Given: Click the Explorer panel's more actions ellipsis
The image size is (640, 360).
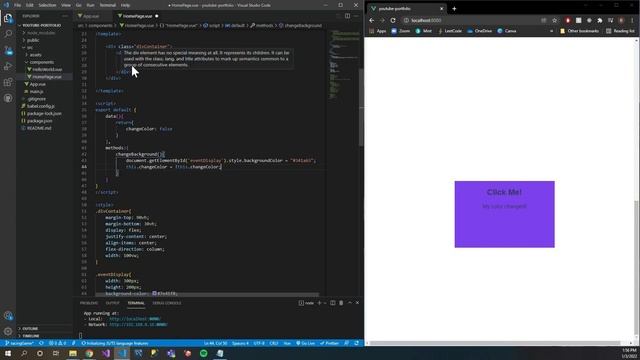Looking at the screenshot, I should point(65,16).
